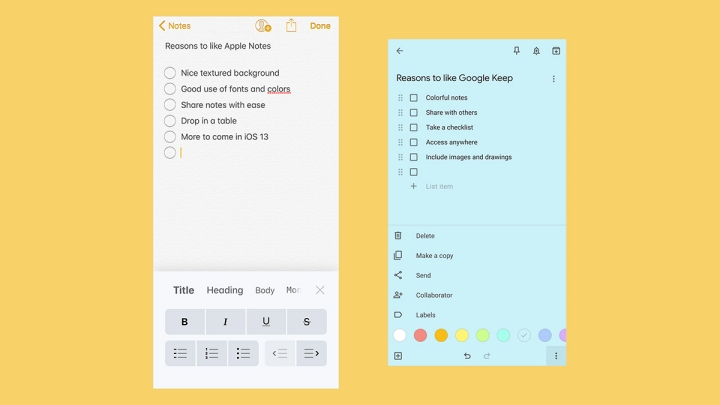Go back to the Notes list
Viewport: 720px width, 405px height.
[x=175, y=26]
